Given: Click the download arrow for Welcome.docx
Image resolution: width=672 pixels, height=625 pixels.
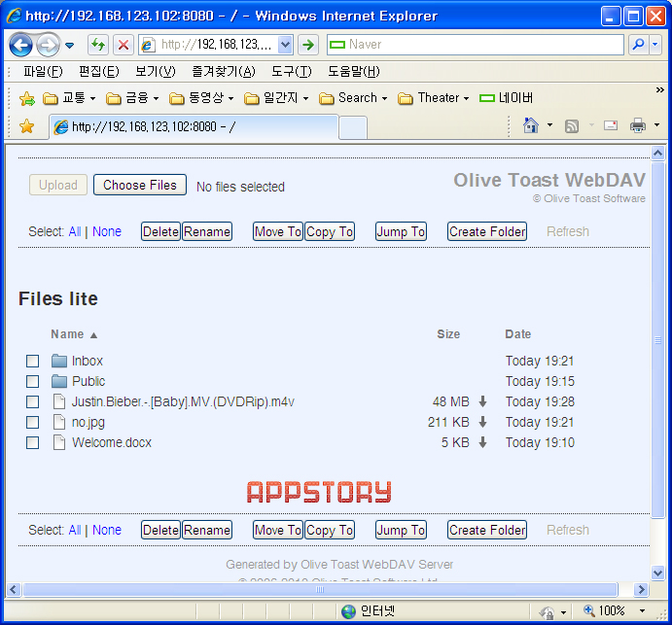Looking at the screenshot, I should [x=482, y=442].
